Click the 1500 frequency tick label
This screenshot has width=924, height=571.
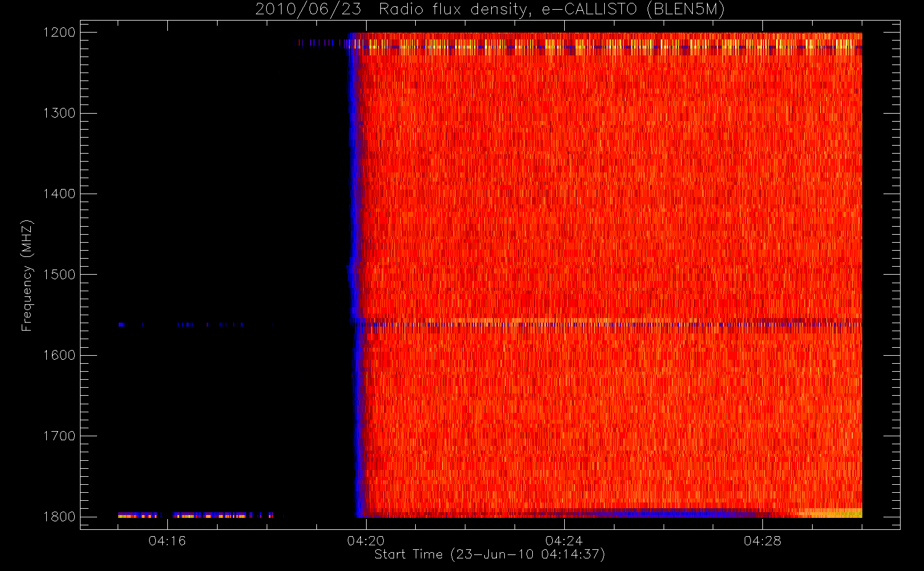pyautogui.click(x=59, y=275)
